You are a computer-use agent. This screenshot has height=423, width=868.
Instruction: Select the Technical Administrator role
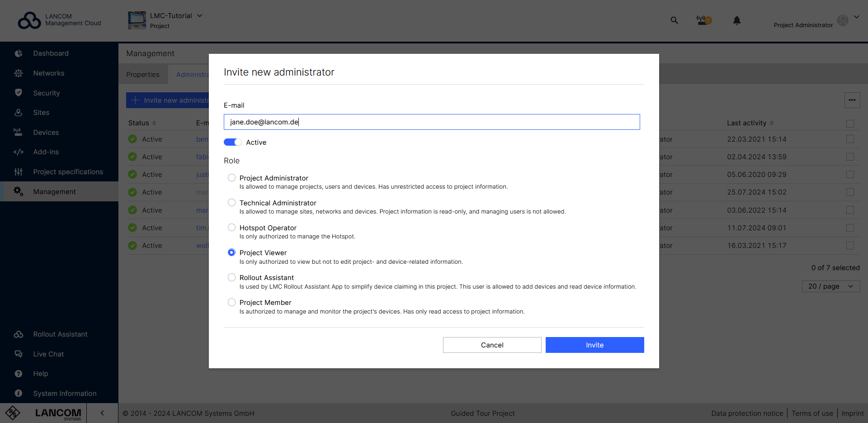[231, 203]
